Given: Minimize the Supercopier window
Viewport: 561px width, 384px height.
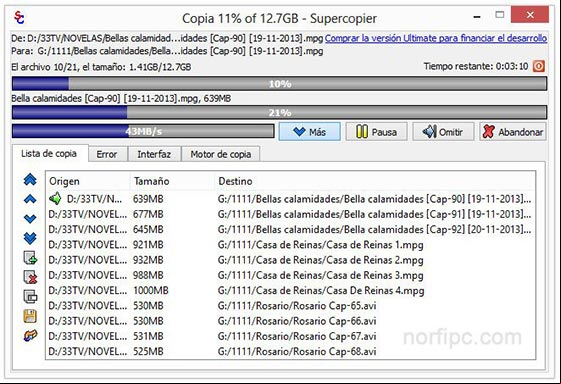Looking at the screenshot, I should point(477,16).
